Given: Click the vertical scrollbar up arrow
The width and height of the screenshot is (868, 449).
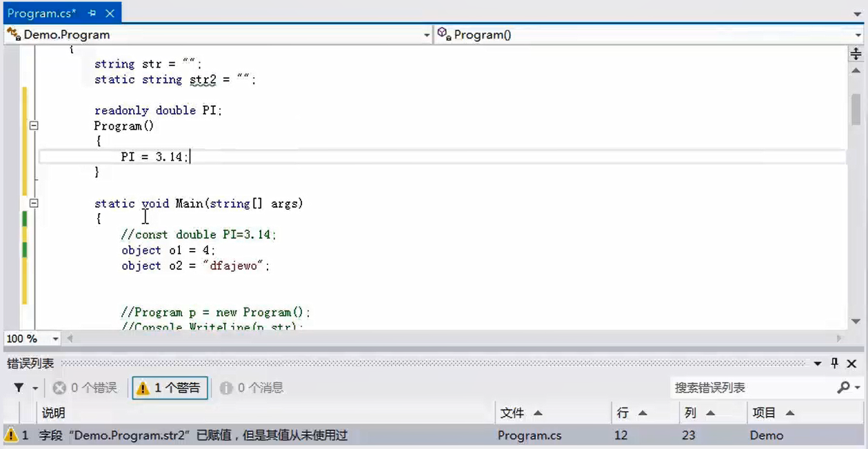Looking at the screenshot, I should (x=856, y=71).
